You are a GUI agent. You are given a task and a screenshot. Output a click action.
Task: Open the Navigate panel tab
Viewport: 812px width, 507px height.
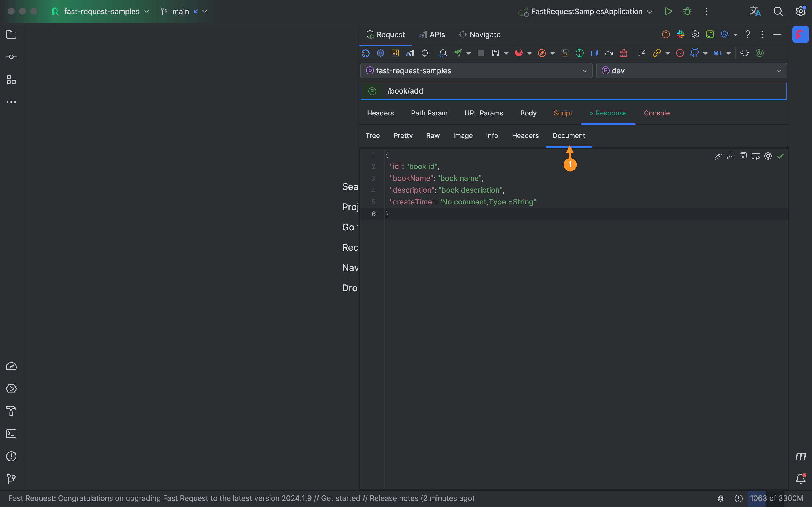[485, 34]
